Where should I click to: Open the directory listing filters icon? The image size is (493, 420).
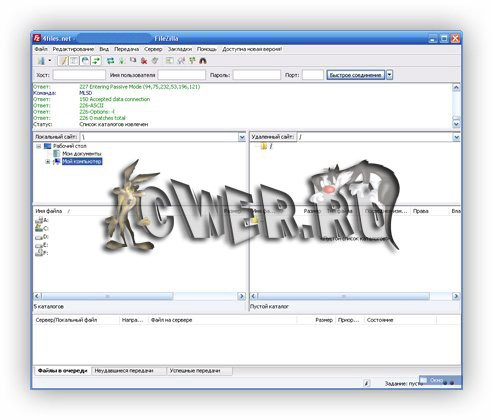(169, 60)
